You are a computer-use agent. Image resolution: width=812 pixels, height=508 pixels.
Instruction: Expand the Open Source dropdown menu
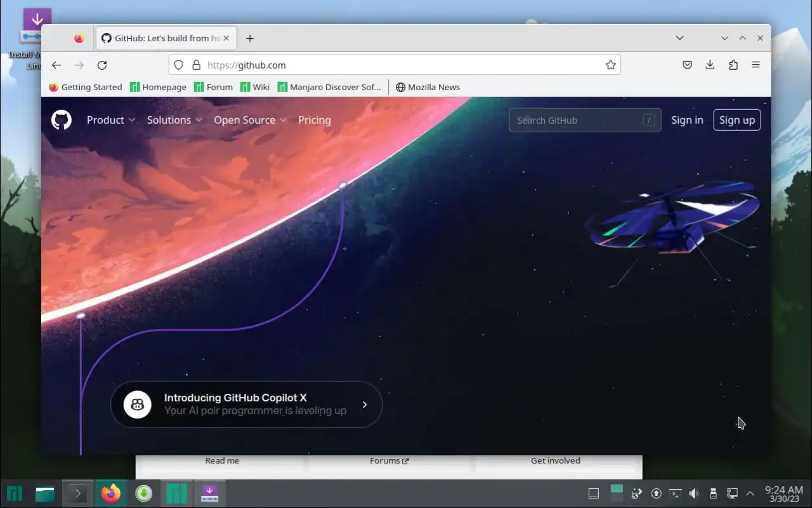[x=250, y=120]
